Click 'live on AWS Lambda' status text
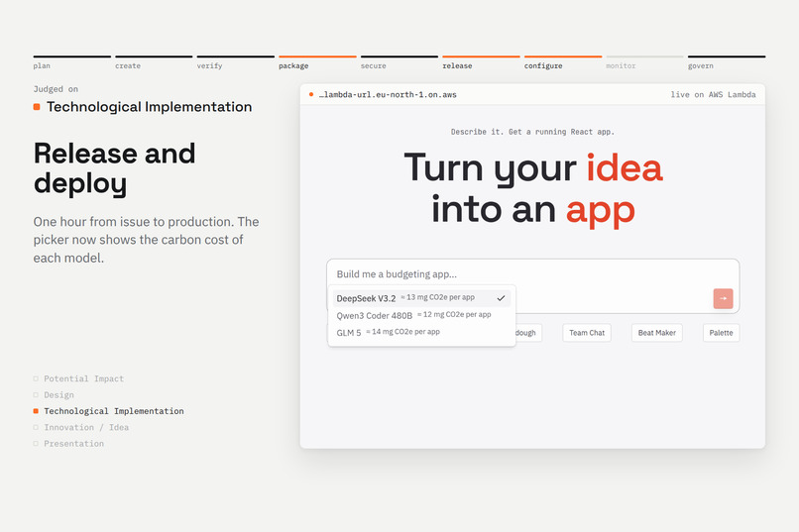 (713, 95)
